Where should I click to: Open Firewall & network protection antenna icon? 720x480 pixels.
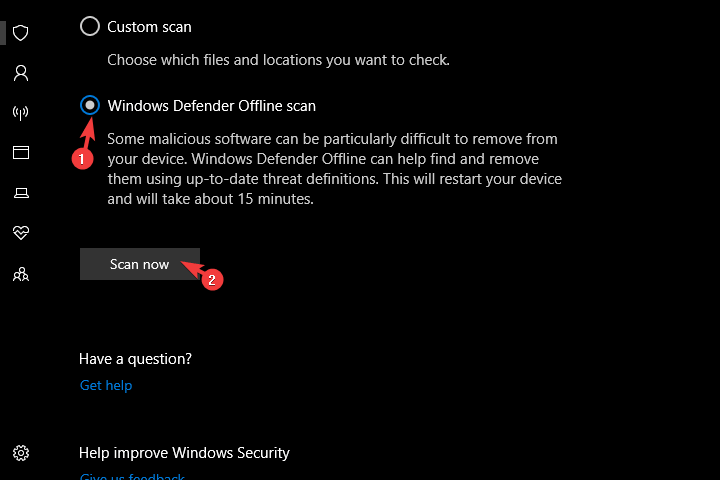pos(21,113)
